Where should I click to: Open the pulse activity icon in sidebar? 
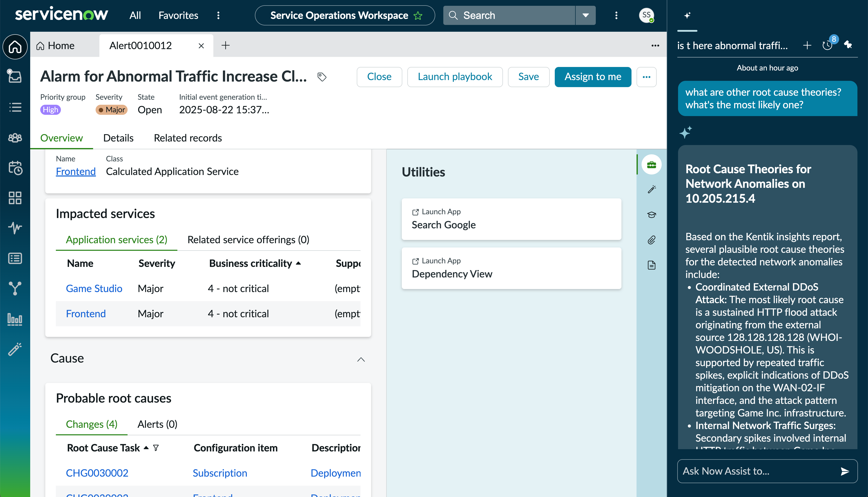(15, 228)
